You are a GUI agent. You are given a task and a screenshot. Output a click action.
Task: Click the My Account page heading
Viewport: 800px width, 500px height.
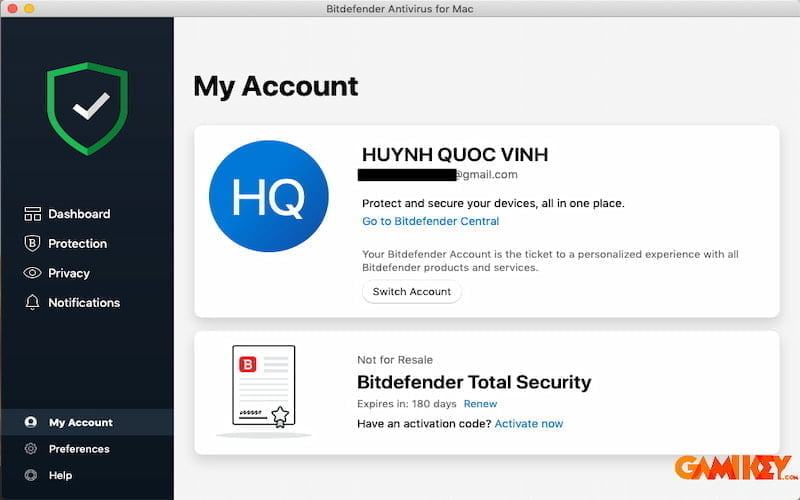[276, 87]
